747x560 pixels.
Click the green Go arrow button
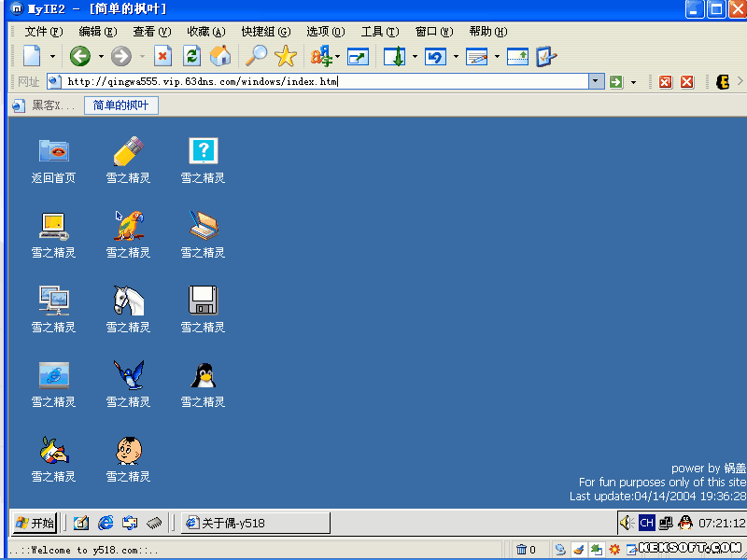(616, 82)
